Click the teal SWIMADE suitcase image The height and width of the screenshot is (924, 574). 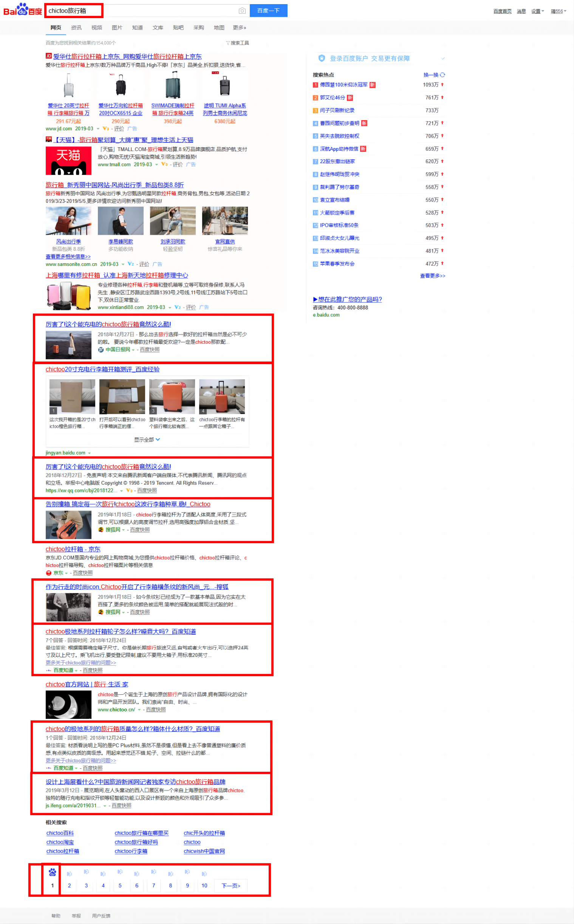coord(173,85)
